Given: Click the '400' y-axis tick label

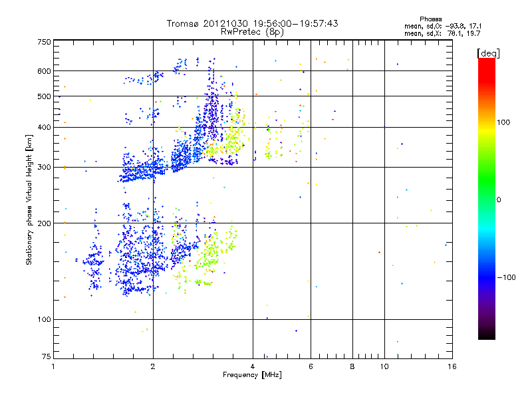Looking at the screenshot, I should click(44, 128).
